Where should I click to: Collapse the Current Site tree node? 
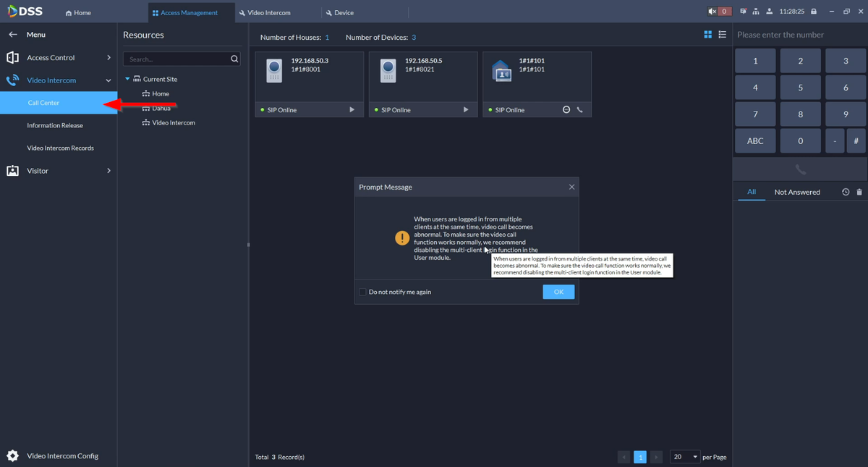[127, 79]
